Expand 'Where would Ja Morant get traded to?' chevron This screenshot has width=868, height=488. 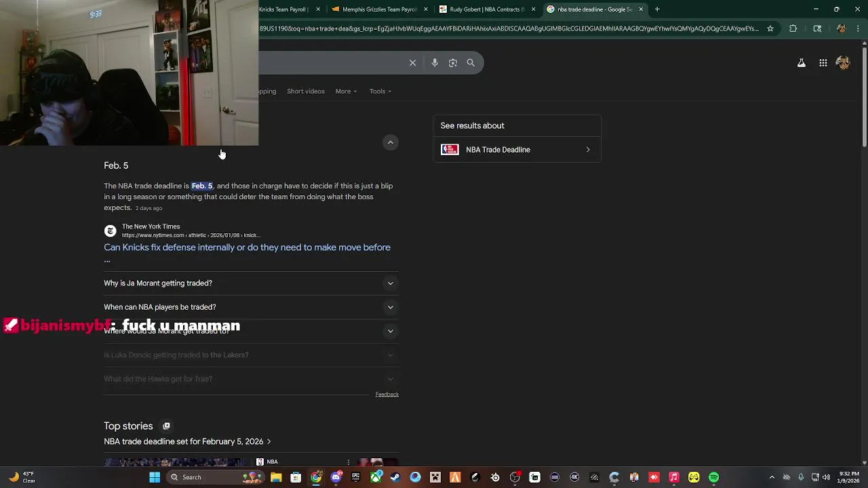tap(390, 331)
